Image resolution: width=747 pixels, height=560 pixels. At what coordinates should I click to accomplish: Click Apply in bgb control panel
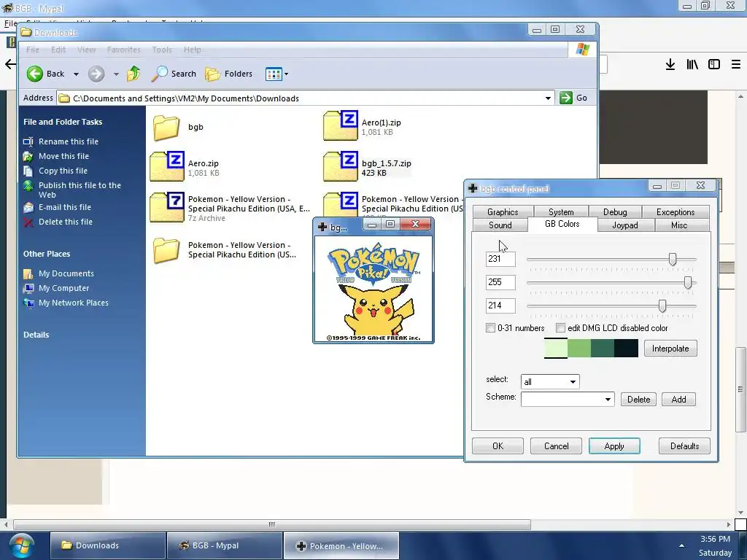(614, 446)
